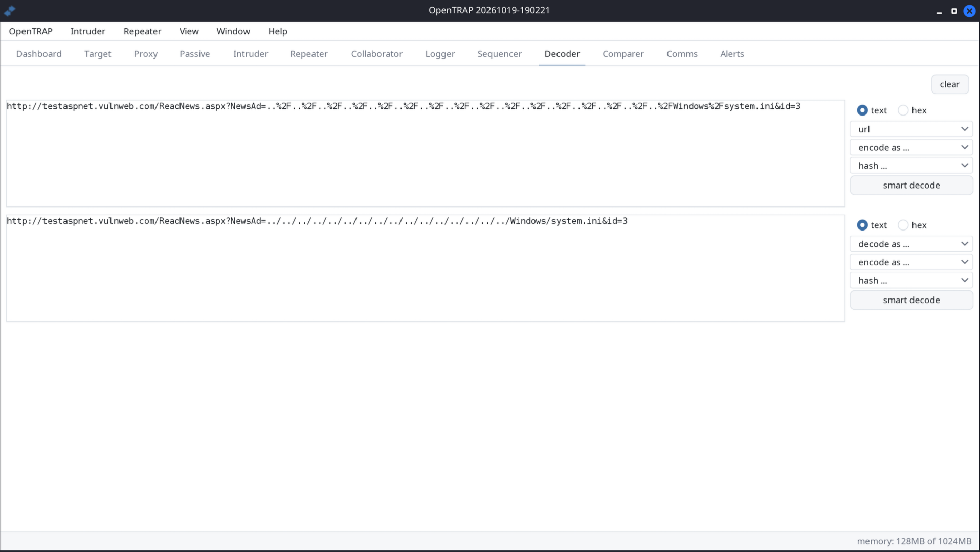
Task: Click smart decode for second box
Action: (x=911, y=300)
